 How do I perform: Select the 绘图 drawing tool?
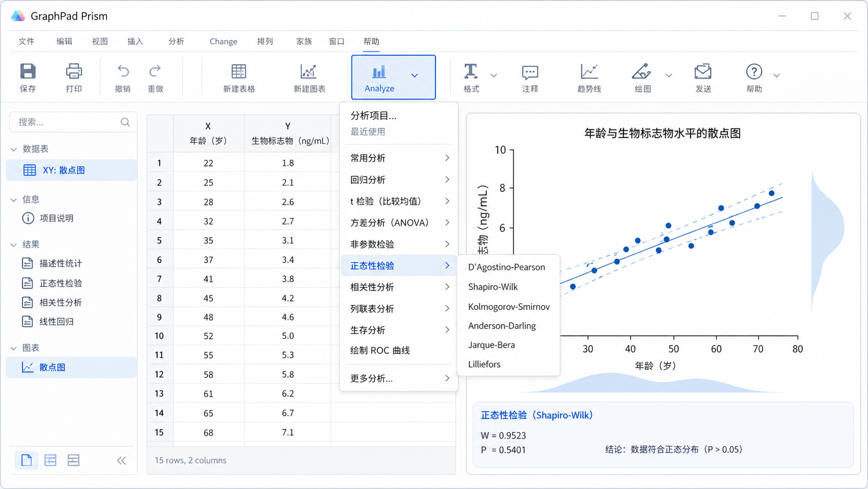pyautogui.click(x=642, y=71)
